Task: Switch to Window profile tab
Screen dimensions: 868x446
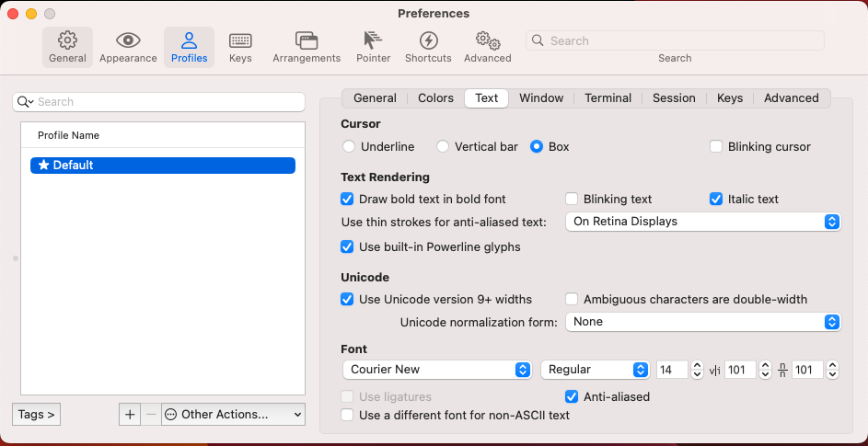Action: (x=541, y=98)
